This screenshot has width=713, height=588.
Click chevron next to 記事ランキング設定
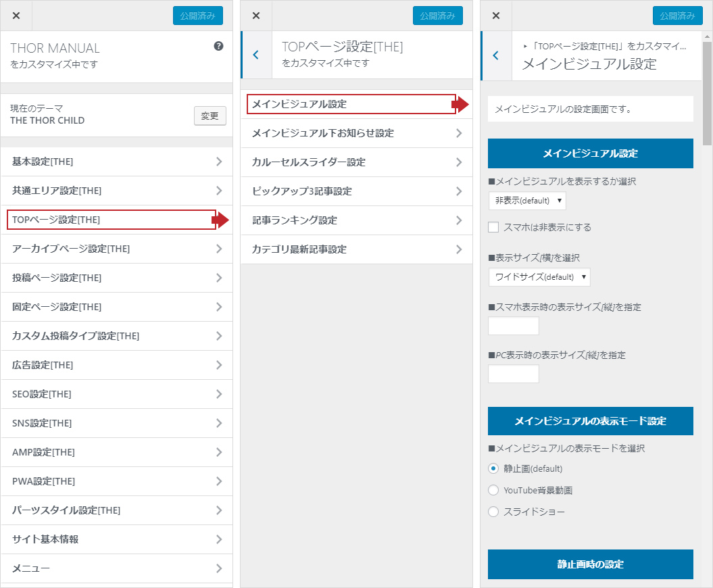pos(459,220)
